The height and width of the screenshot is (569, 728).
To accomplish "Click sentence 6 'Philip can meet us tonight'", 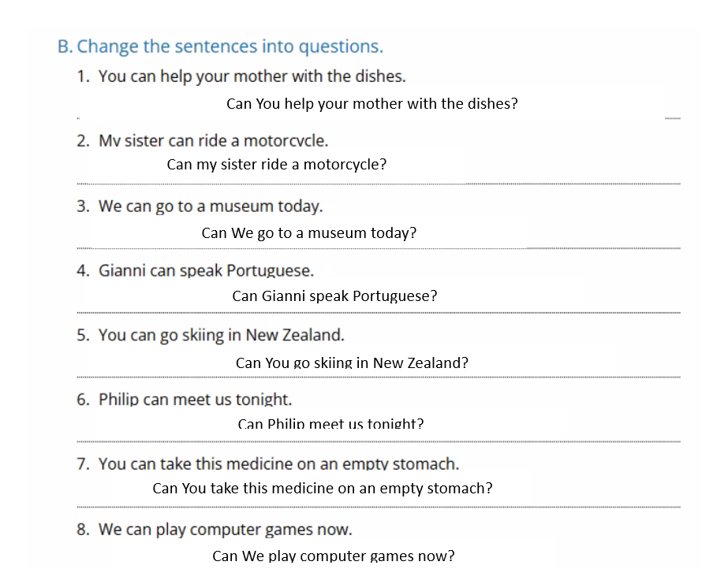I will [195, 400].
